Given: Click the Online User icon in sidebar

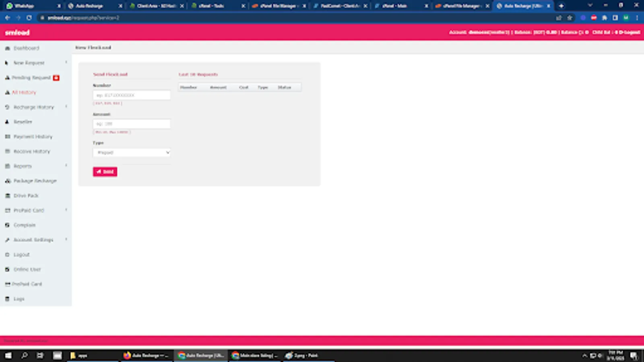Looking at the screenshot, I should (x=7, y=269).
